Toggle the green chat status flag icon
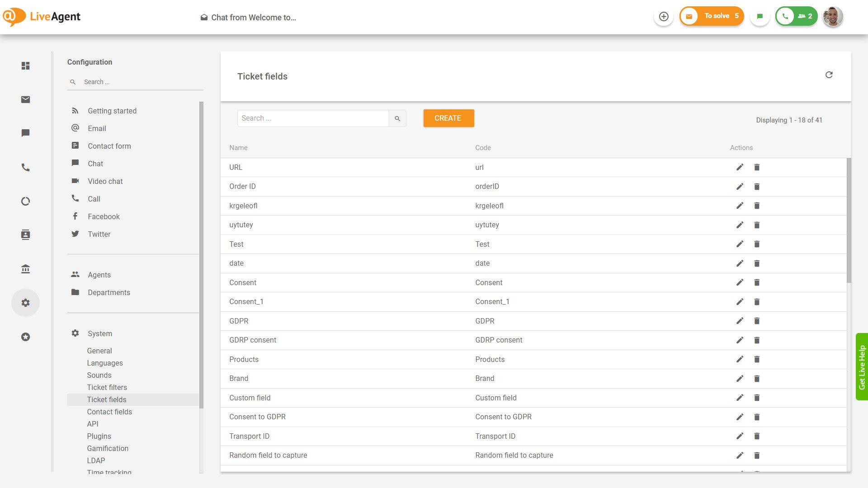The width and height of the screenshot is (868, 488). coord(760,17)
